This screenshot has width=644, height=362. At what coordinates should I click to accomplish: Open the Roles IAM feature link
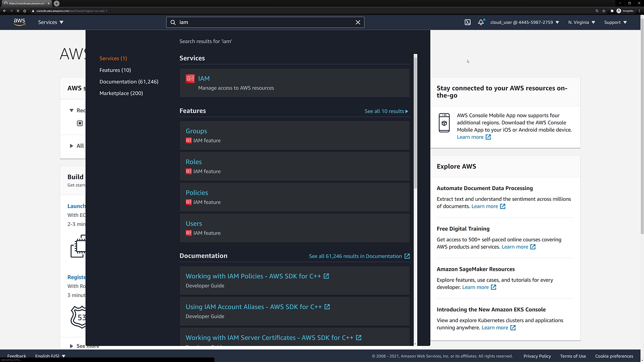click(194, 162)
